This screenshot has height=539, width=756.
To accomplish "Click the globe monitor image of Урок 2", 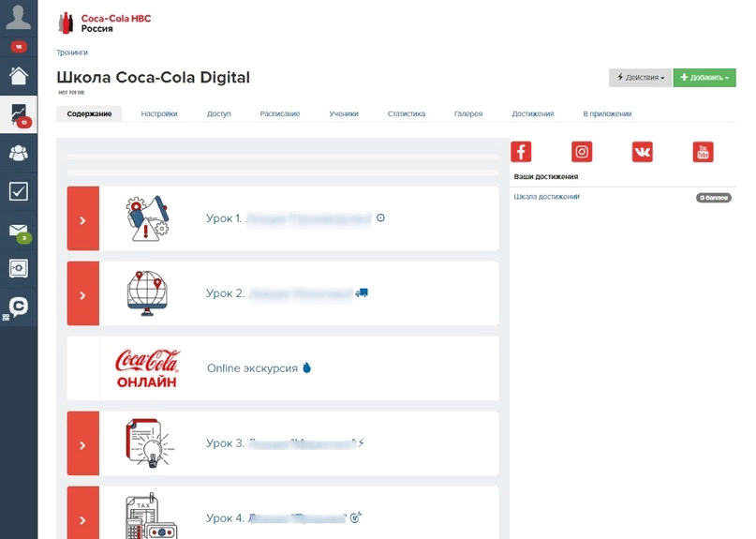I will pyautogui.click(x=147, y=293).
